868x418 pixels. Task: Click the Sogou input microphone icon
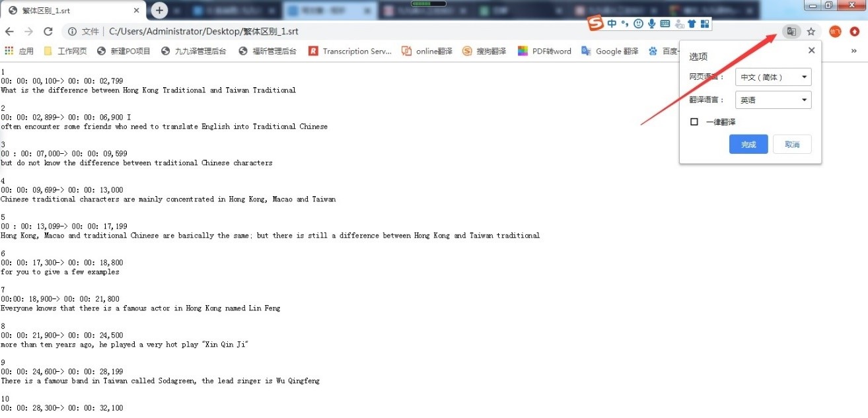[x=651, y=24]
